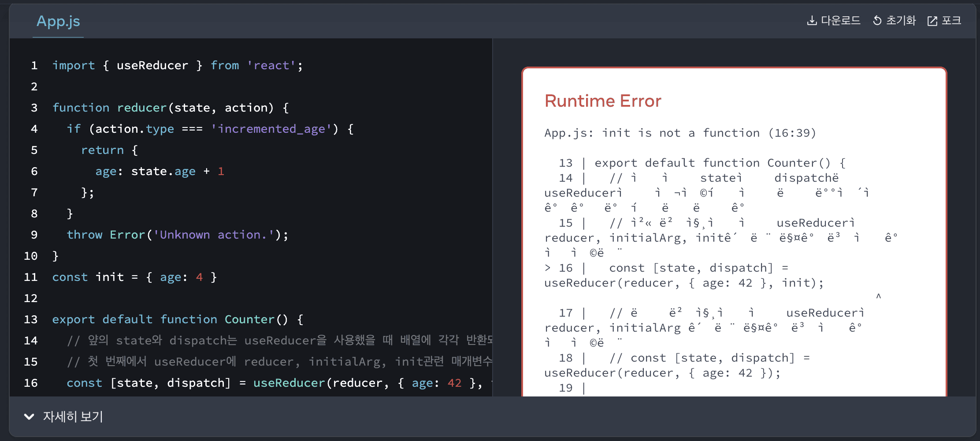980x441 pixels.
Task: Click the chevron icon beside 자세히 보기
Action: (29, 417)
